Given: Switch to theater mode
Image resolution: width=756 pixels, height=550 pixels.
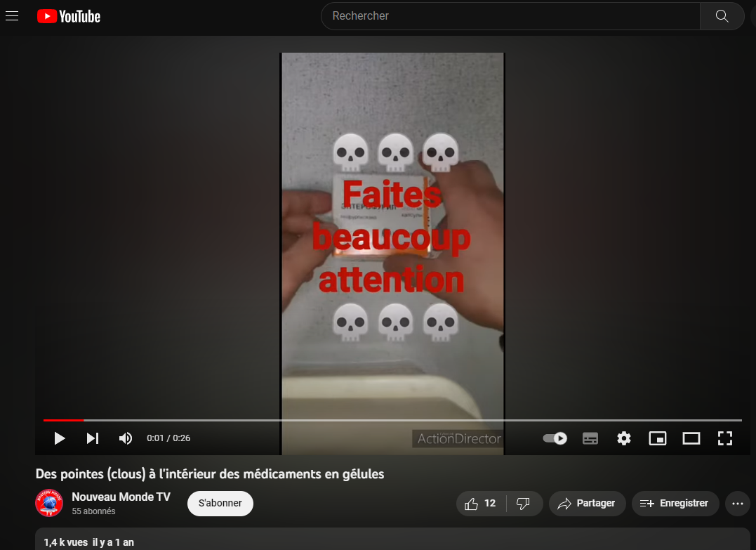Looking at the screenshot, I should click(691, 438).
